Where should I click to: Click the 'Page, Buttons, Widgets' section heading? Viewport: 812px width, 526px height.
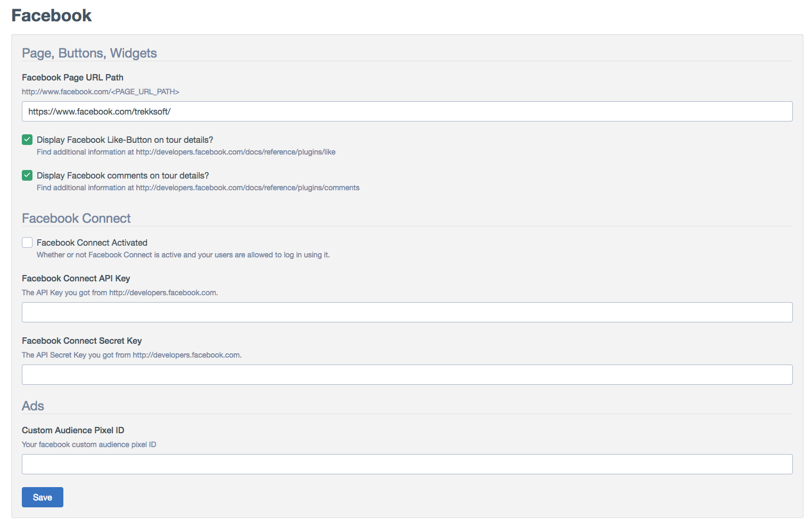[89, 53]
